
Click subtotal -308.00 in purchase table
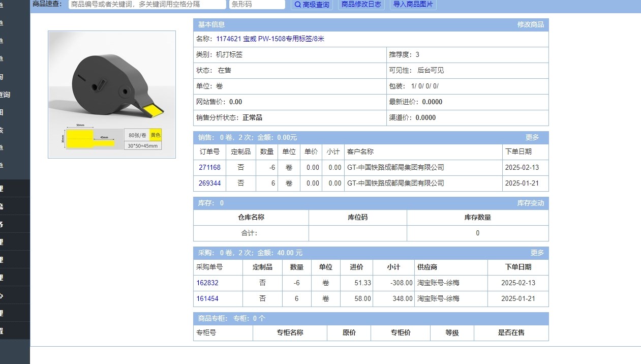point(401,283)
